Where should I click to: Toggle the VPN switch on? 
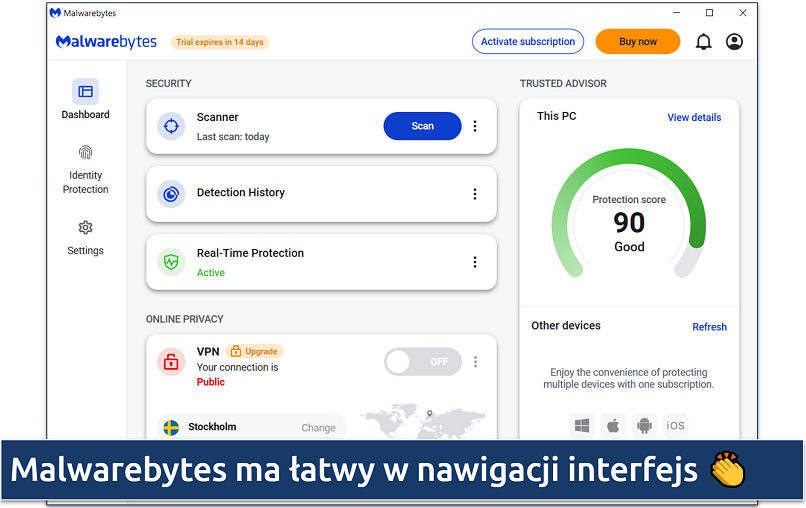point(422,362)
